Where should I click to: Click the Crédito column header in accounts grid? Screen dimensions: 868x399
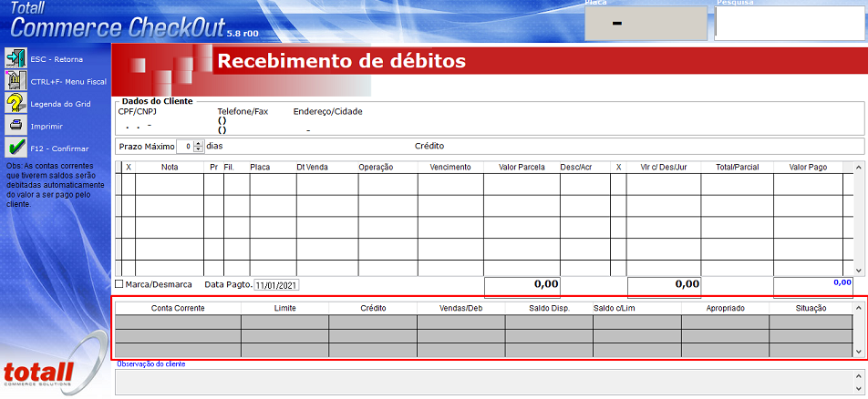(373, 308)
